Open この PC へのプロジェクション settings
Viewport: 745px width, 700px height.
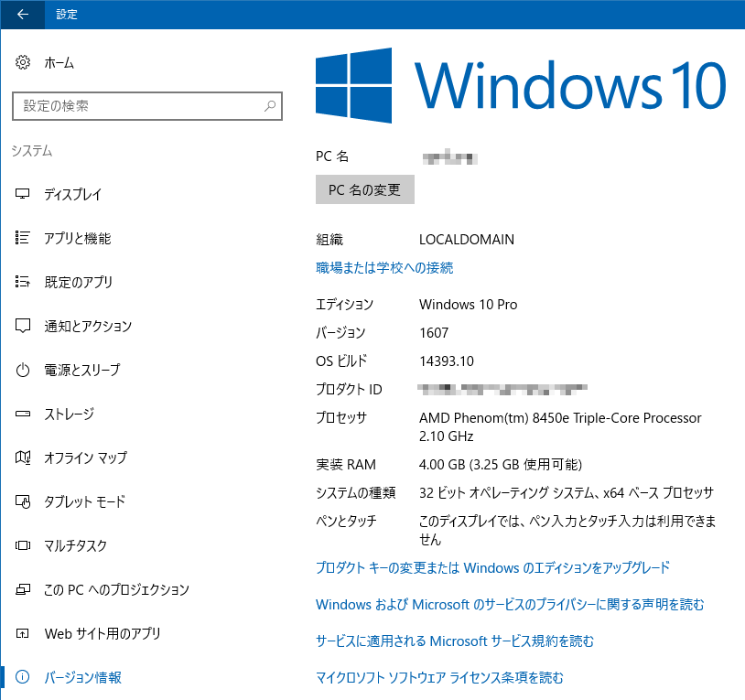tap(117, 590)
